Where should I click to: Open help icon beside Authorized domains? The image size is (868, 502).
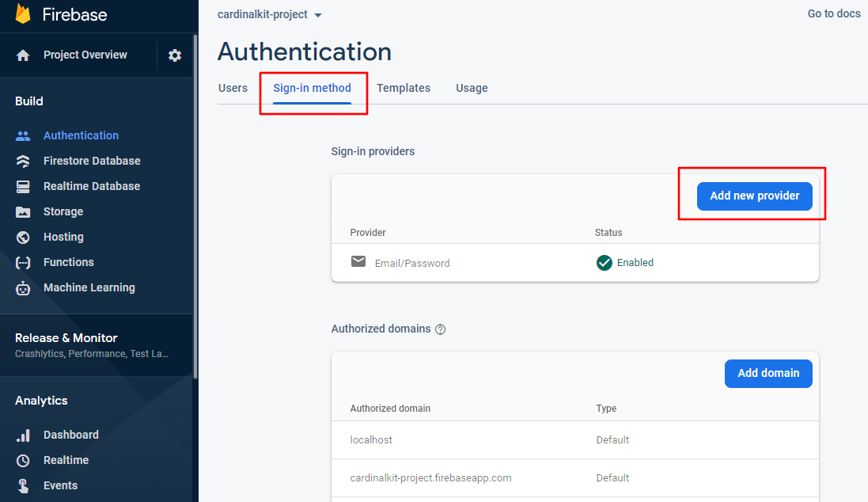[441, 329]
